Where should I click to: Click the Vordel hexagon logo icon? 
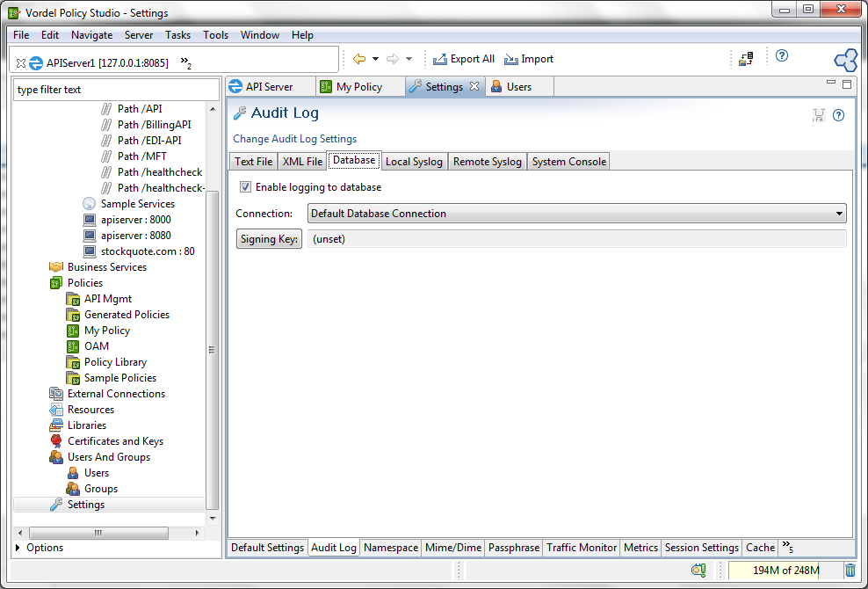click(x=845, y=60)
